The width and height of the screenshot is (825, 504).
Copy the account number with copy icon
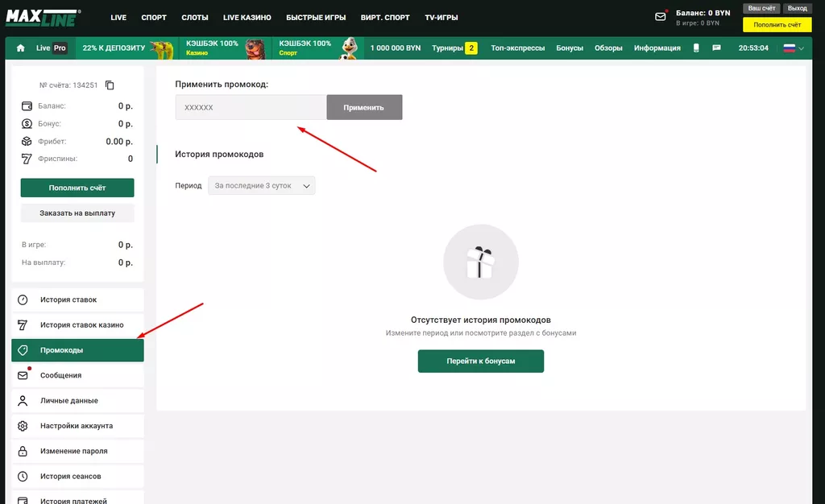coord(110,85)
